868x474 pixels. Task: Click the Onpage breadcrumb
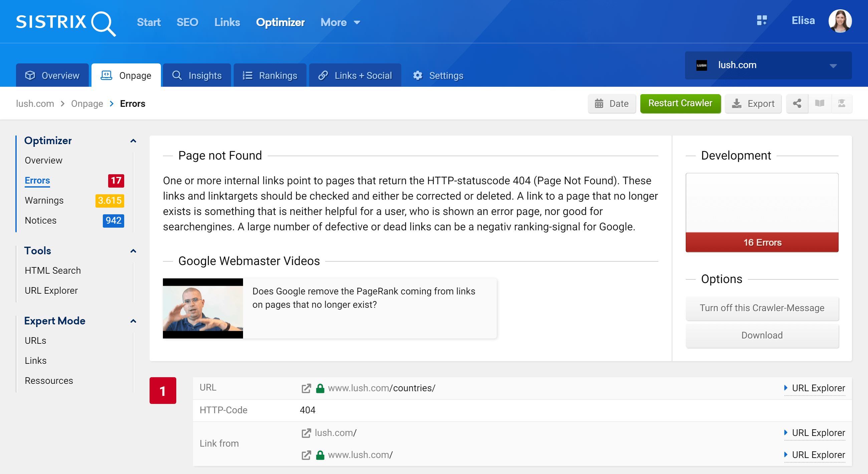click(x=87, y=103)
